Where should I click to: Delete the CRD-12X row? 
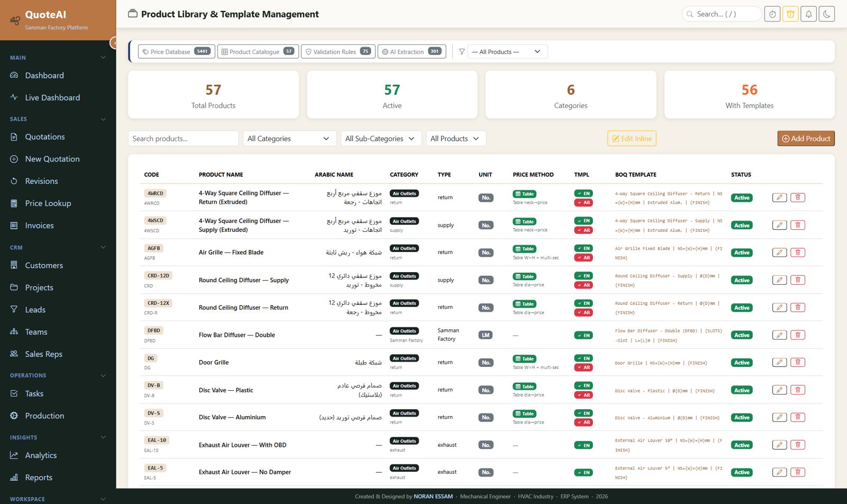798,308
